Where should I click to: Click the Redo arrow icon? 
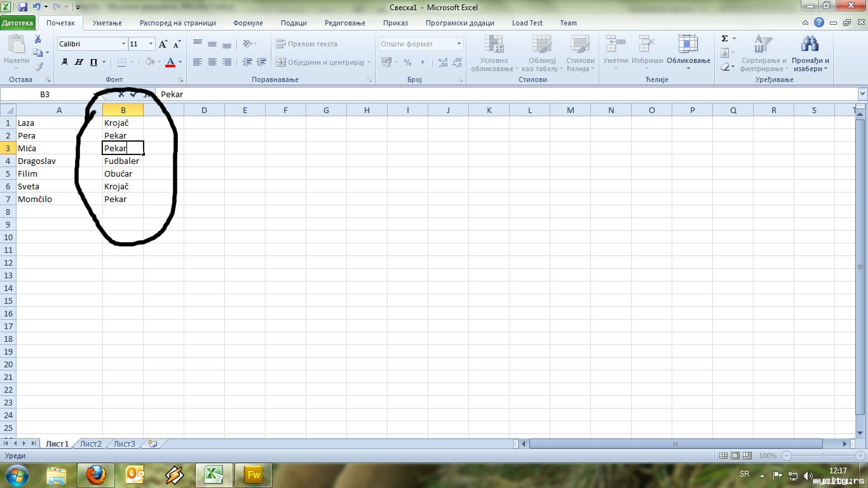(55, 7)
